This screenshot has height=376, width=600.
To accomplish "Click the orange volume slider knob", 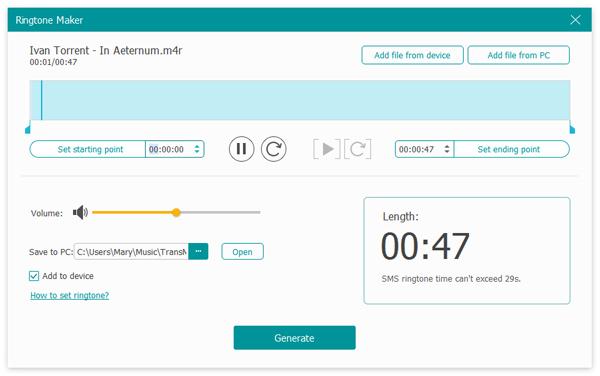I will 176,212.
